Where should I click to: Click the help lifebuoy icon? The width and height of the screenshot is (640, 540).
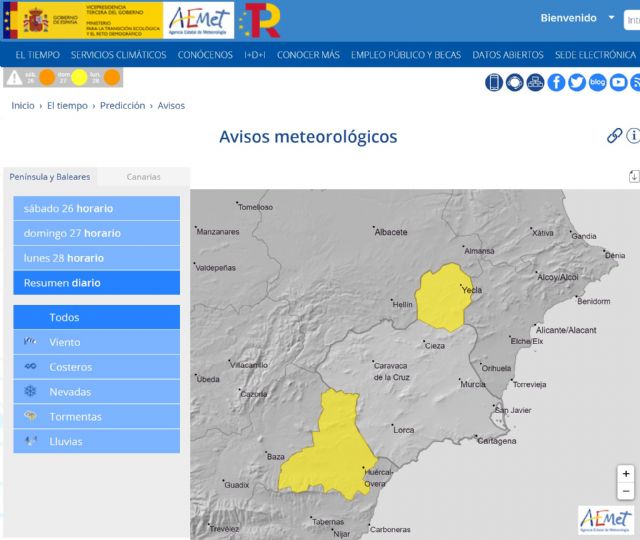point(514,82)
